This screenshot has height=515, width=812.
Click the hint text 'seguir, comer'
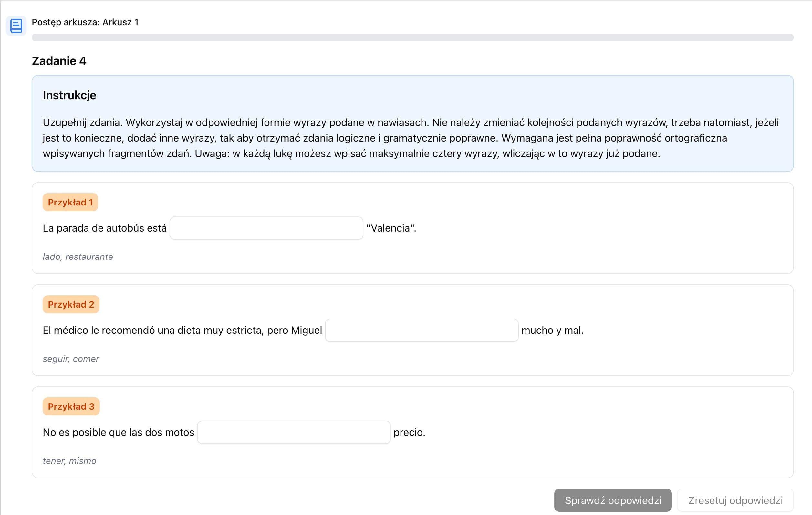(71, 359)
